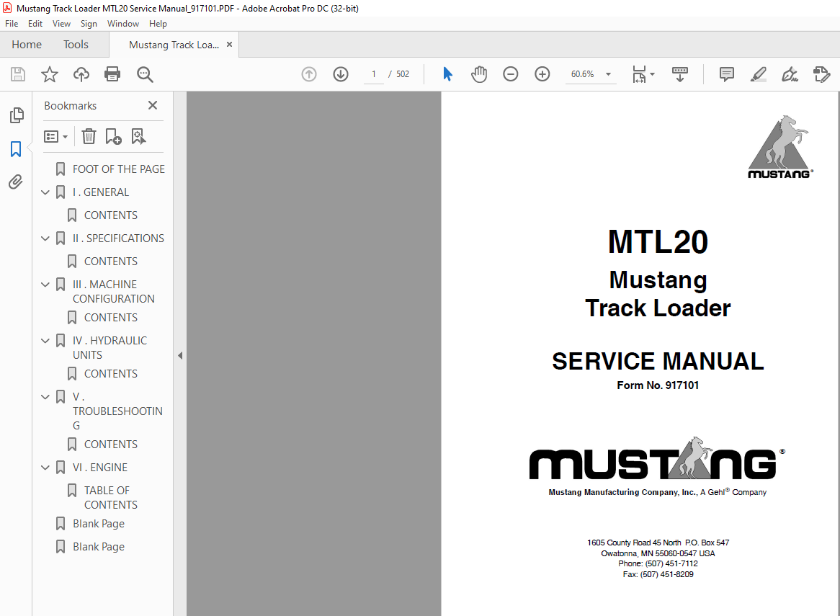Open the Edit menu
This screenshot has height=616, width=840.
pos(35,24)
